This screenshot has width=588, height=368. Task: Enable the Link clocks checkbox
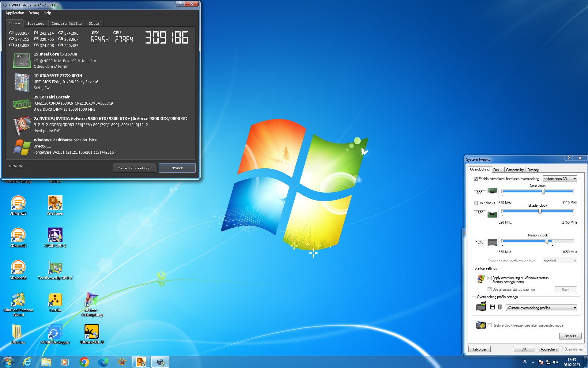(x=476, y=203)
